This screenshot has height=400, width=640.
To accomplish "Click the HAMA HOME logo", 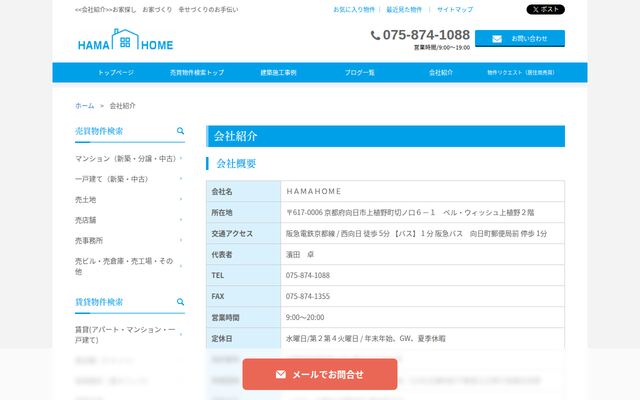I will [125, 40].
